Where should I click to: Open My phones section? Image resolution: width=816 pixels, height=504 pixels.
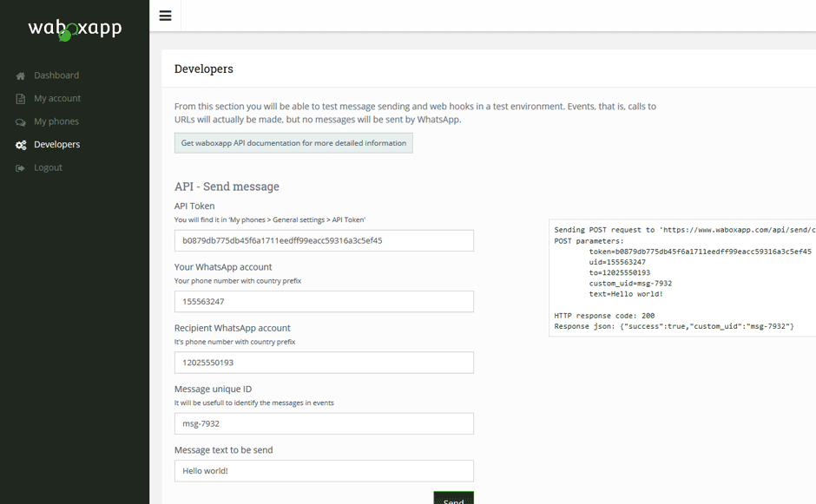(56, 121)
